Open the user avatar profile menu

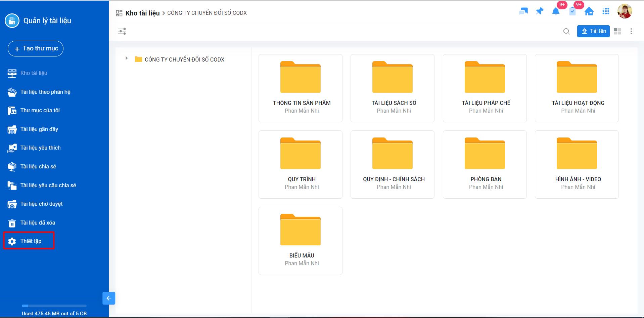click(x=625, y=11)
